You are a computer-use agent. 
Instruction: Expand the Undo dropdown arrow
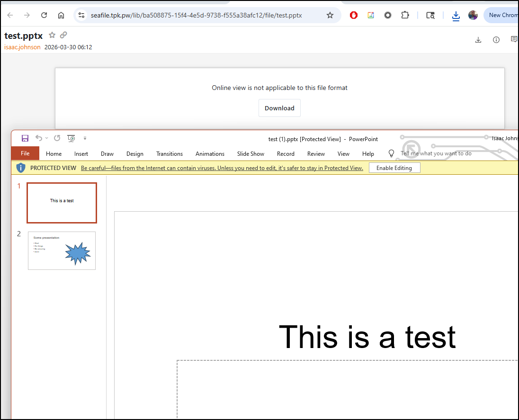[47, 138]
